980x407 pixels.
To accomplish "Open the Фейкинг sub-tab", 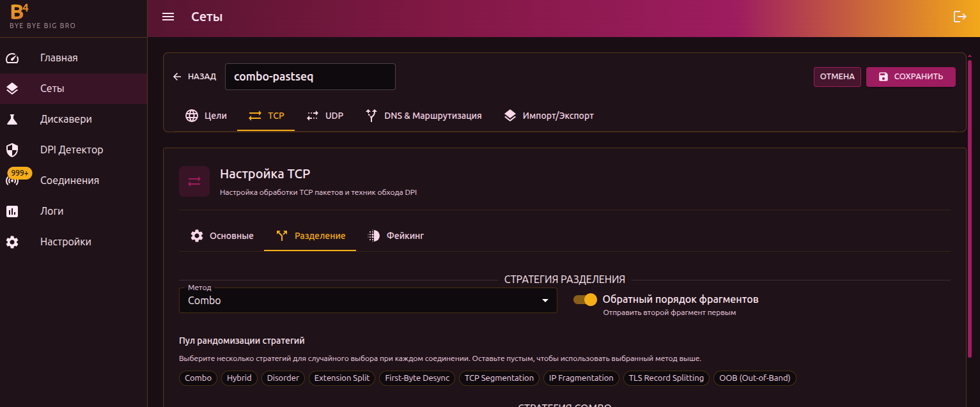I will [396, 236].
